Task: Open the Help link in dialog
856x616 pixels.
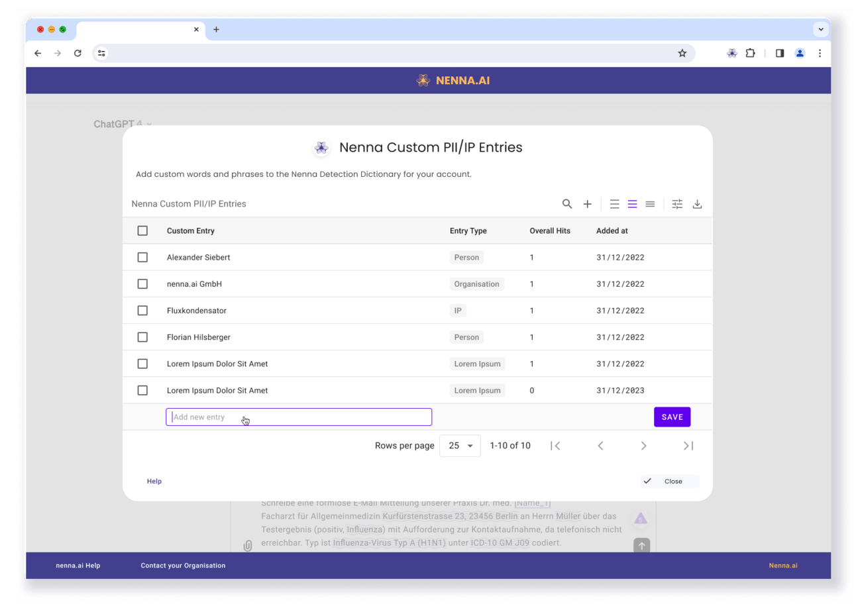Action: 154,482
